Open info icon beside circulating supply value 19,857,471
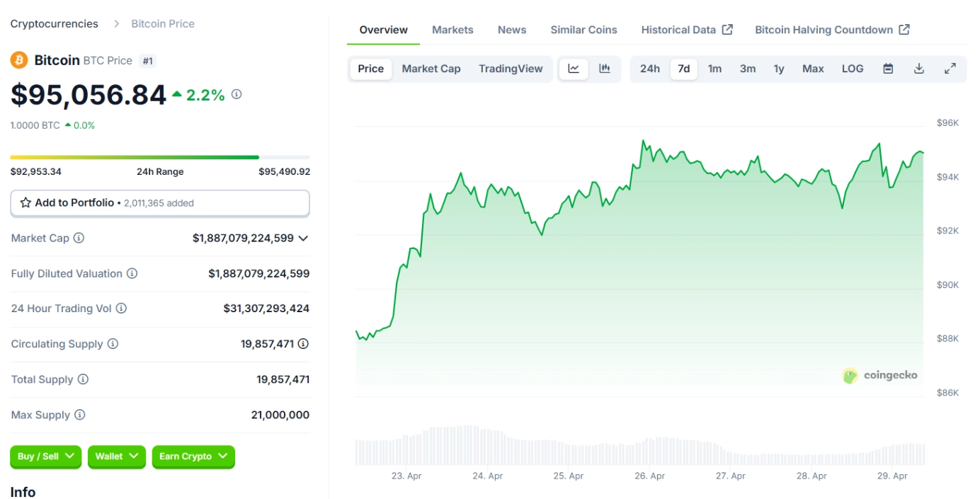The image size is (980, 499). click(303, 344)
